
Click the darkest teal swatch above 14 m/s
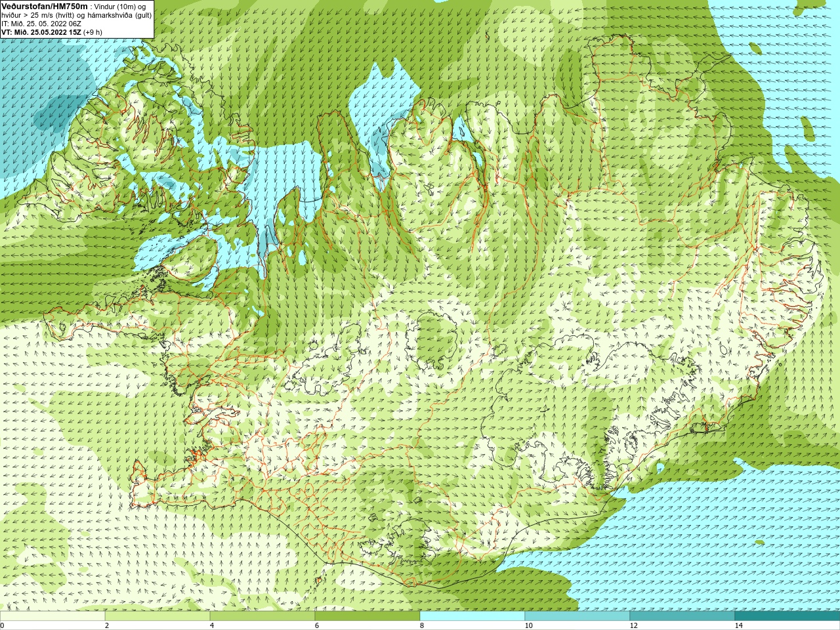[787, 616]
